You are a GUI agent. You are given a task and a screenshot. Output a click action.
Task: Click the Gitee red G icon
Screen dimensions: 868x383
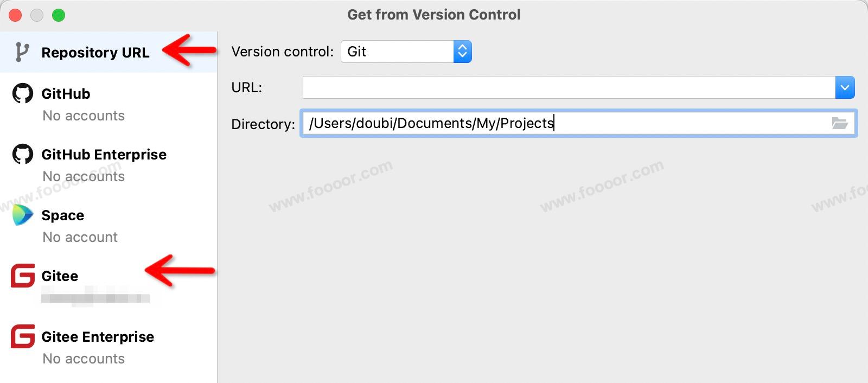pos(23,276)
